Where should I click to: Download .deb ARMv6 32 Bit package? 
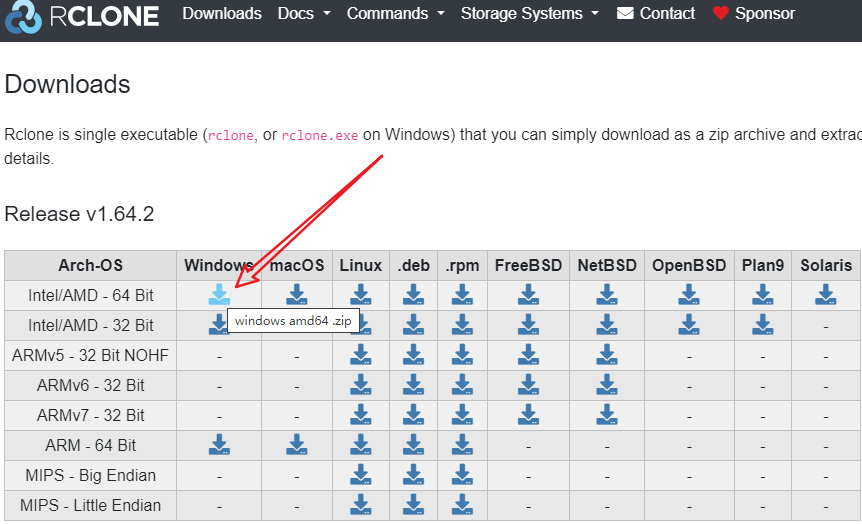[413, 385]
